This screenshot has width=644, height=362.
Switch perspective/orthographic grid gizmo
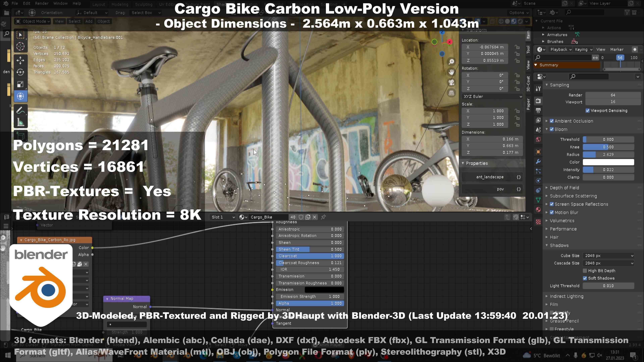click(x=451, y=93)
